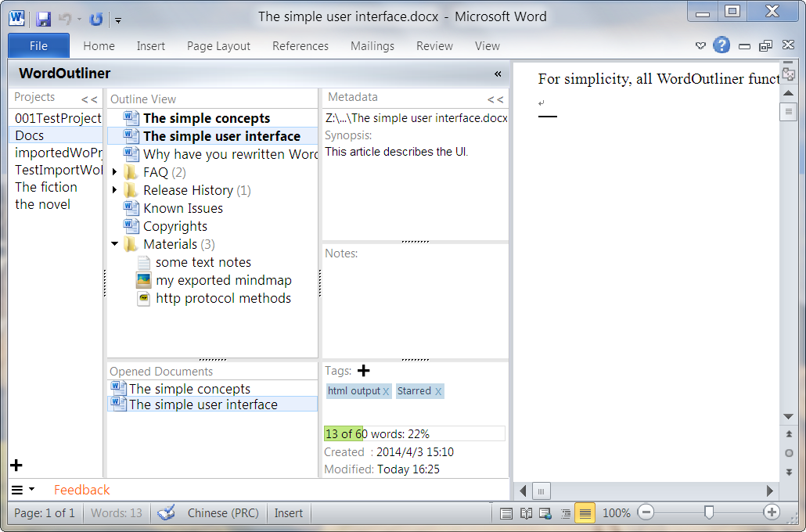Select 'The simple user interface' in Outline View

pos(213,136)
